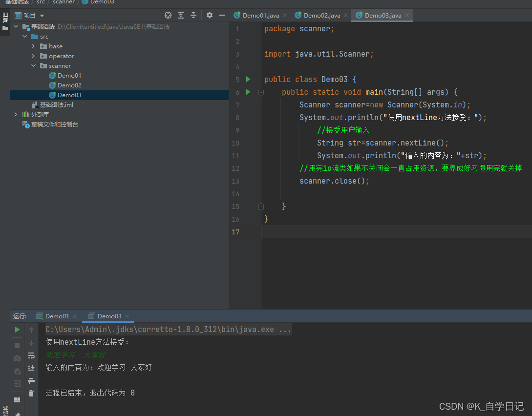532x416 pixels.
Task: Click the locate/select opened file target icon
Action: coord(168,15)
